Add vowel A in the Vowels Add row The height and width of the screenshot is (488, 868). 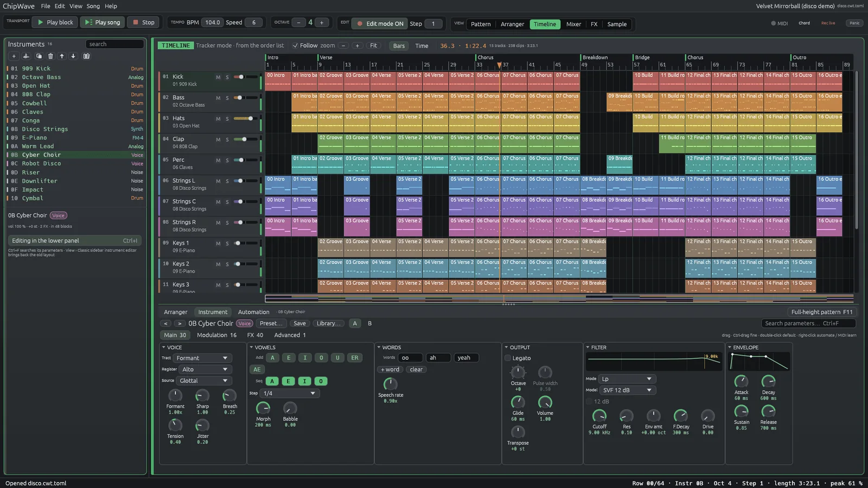tap(272, 358)
